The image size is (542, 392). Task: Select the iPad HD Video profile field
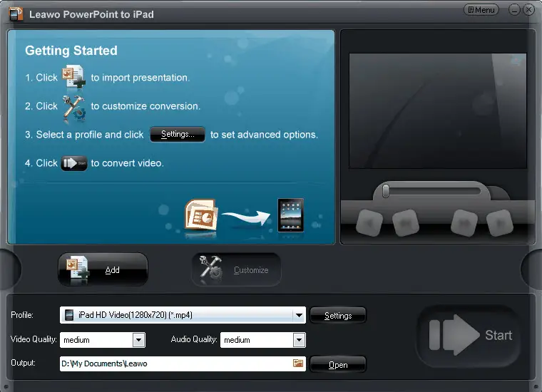click(183, 315)
